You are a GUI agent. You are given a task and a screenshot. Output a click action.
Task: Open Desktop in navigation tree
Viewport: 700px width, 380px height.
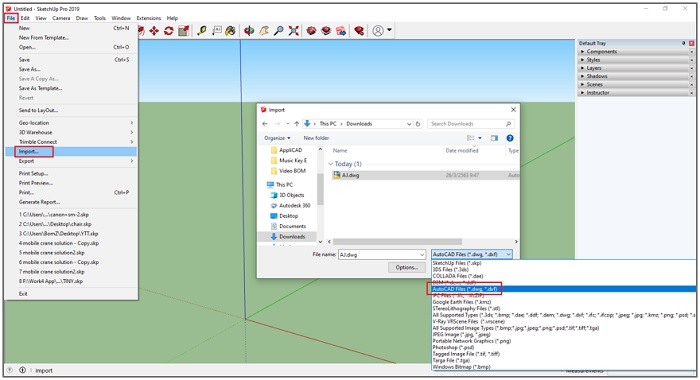[x=288, y=216]
